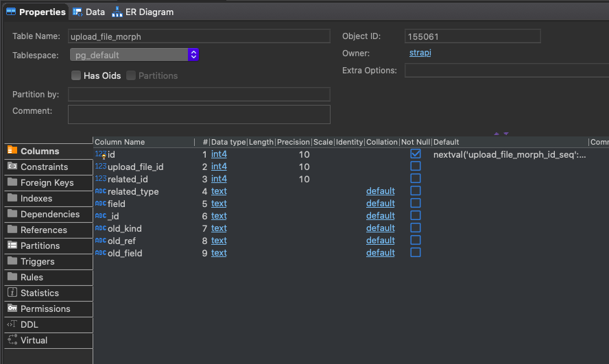Check Not Null for _id column

click(x=415, y=215)
